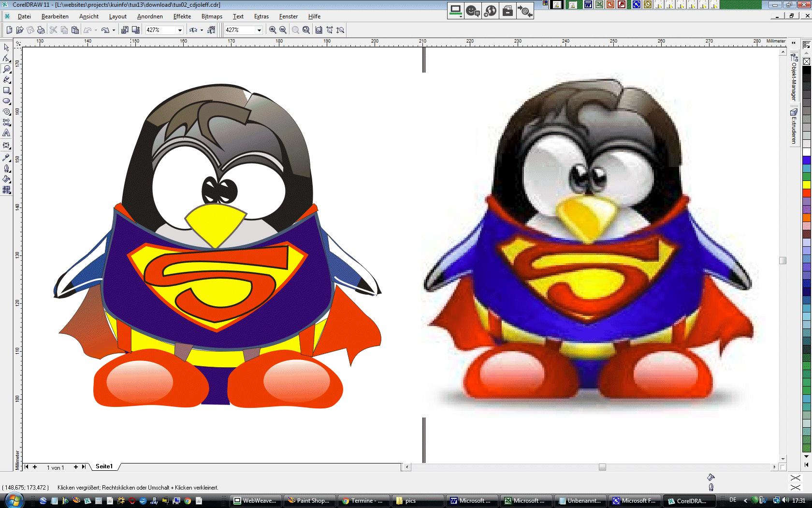This screenshot has width=812, height=508.
Task: Create a new document
Action: (9, 30)
